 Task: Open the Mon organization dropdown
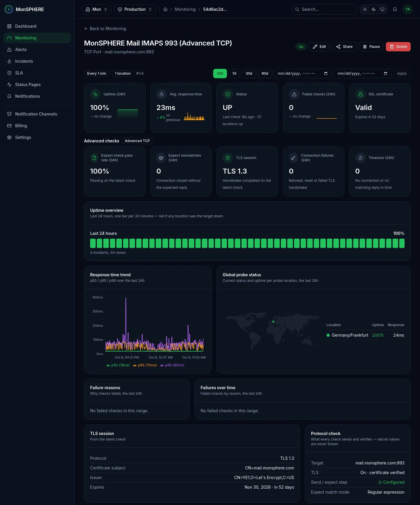(x=97, y=9)
